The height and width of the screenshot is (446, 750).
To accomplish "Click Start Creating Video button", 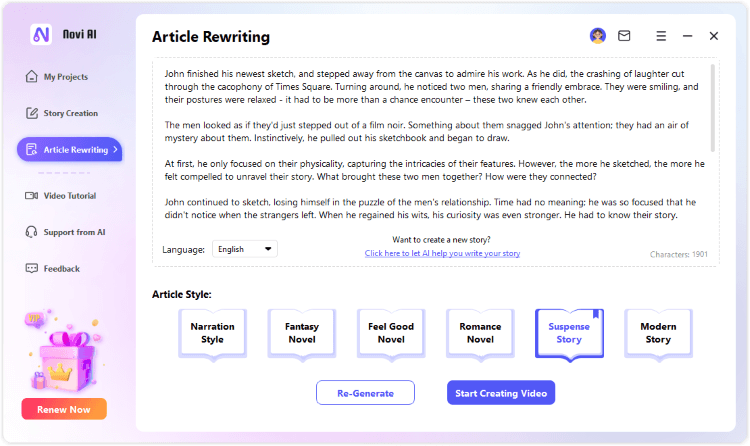I will 501,393.
